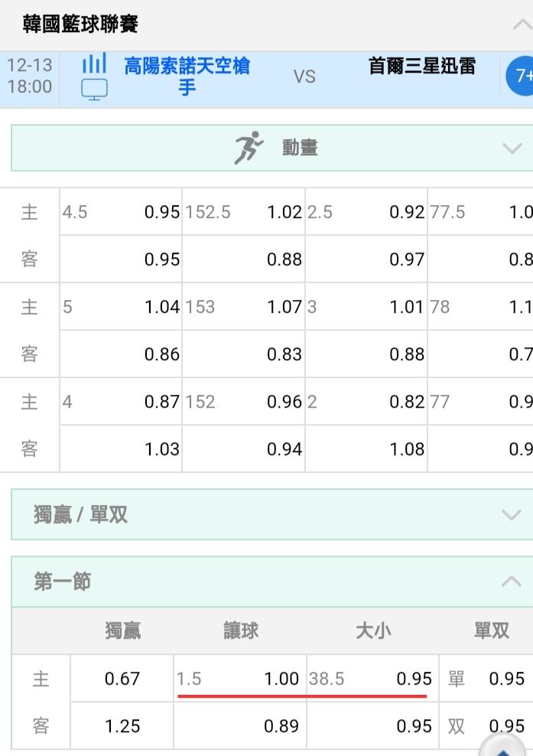
Task: Open the match statistics bar chart icon
Action: pos(94,64)
